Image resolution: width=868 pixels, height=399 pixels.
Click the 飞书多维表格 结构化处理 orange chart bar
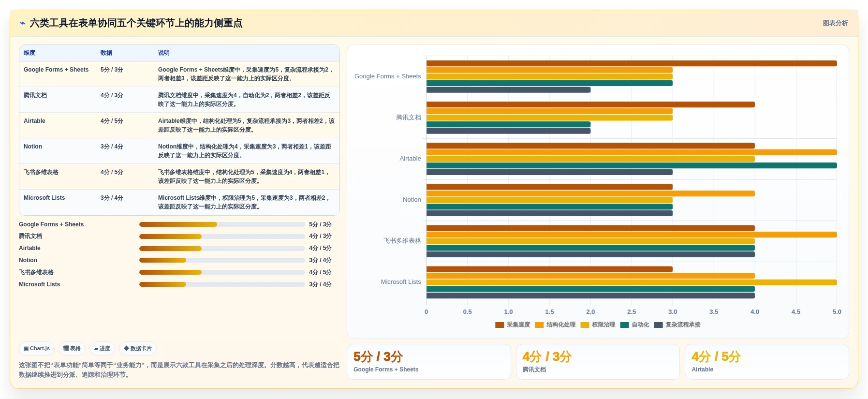[x=632, y=235]
